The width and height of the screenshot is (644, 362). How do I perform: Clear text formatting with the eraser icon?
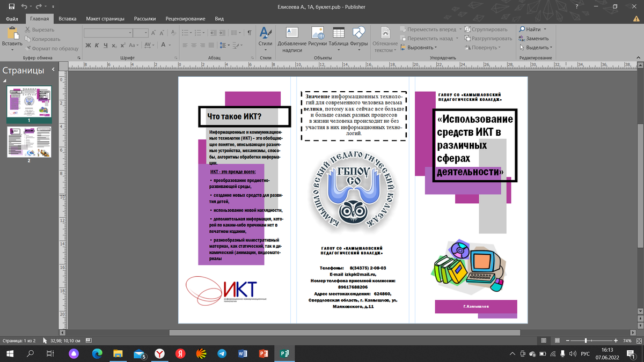tap(174, 33)
